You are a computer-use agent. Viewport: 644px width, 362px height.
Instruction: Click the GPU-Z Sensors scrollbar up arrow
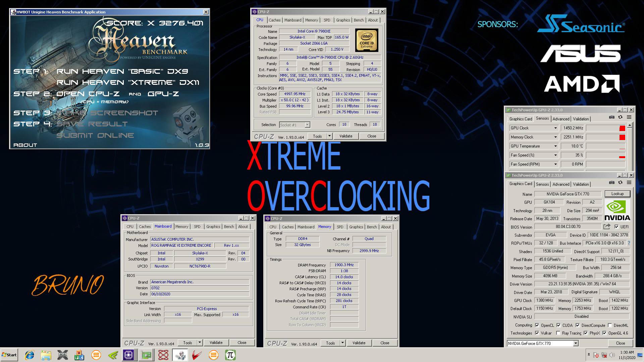(x=630, y=125)
